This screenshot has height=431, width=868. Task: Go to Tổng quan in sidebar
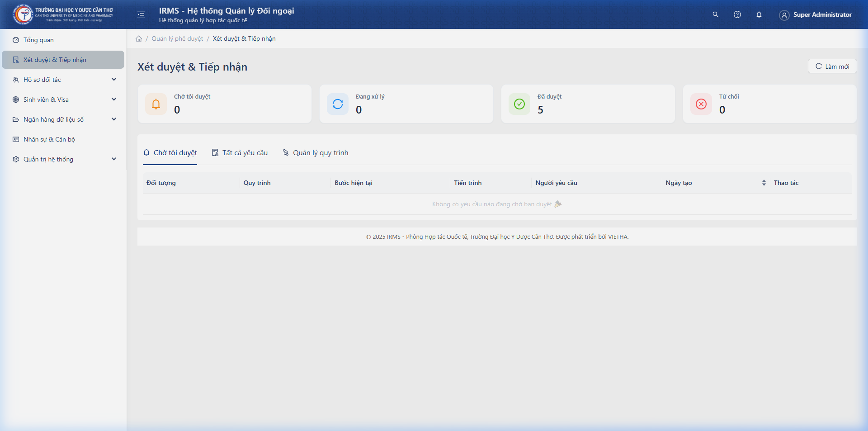pyautogui.click(x=38, y=40)
